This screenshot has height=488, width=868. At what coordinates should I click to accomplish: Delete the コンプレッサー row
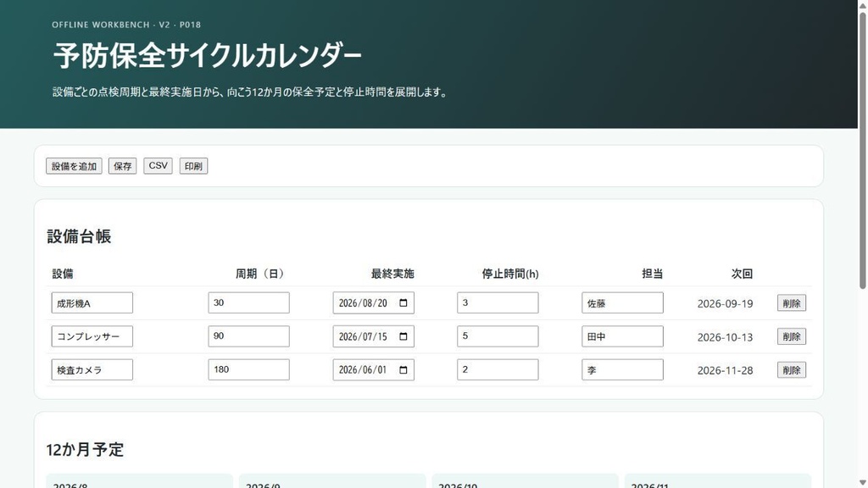coord(792,336)
